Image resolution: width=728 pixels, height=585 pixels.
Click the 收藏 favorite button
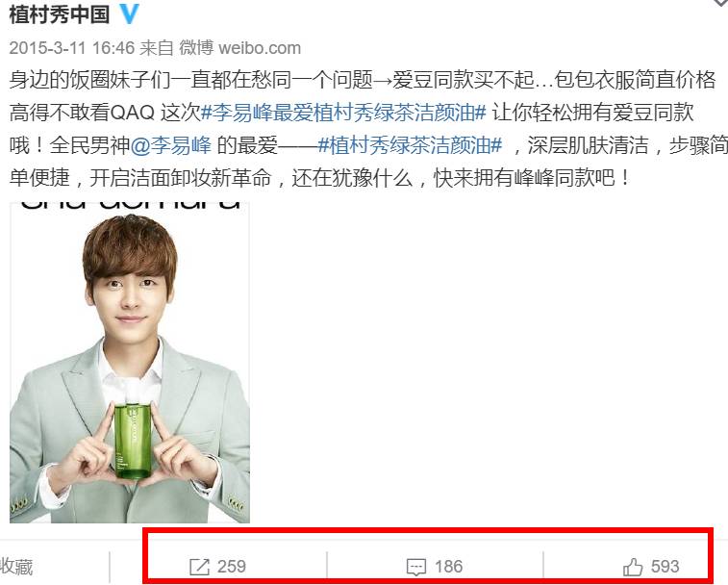[x=16, y=567]
